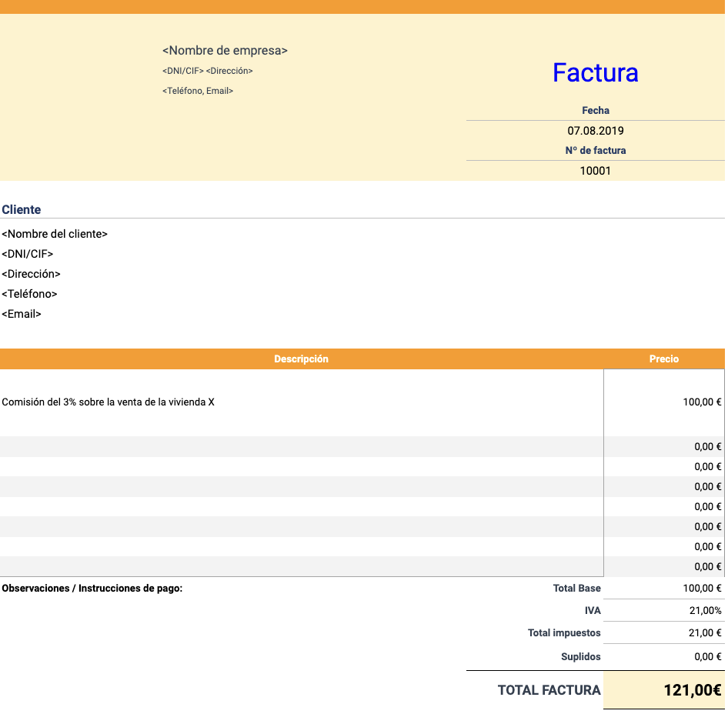728x714 pixels.
Task: Select the Fecha label
Action: click(595, 111)
